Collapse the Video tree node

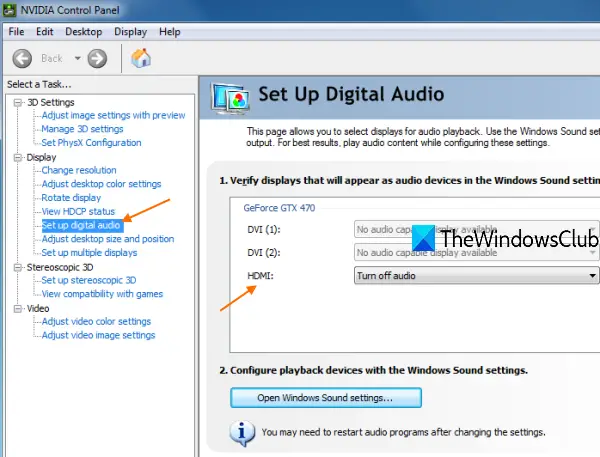pyautogui.click(x=18, y=308)
